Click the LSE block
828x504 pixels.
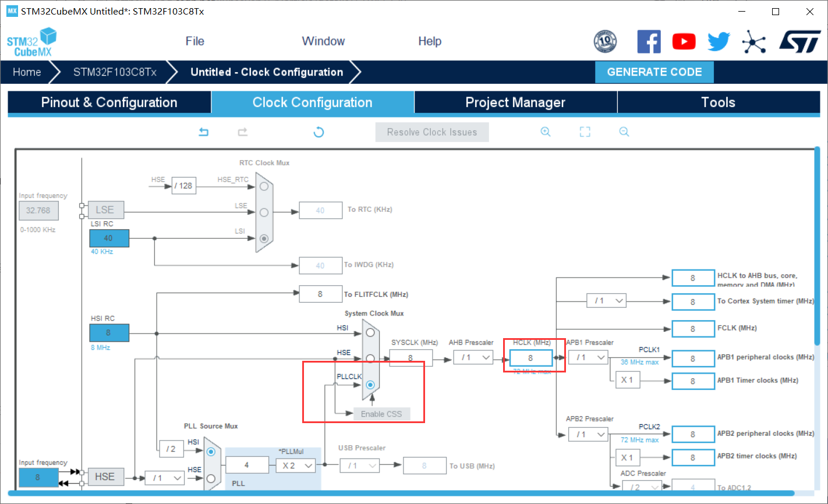pos(105,210)
